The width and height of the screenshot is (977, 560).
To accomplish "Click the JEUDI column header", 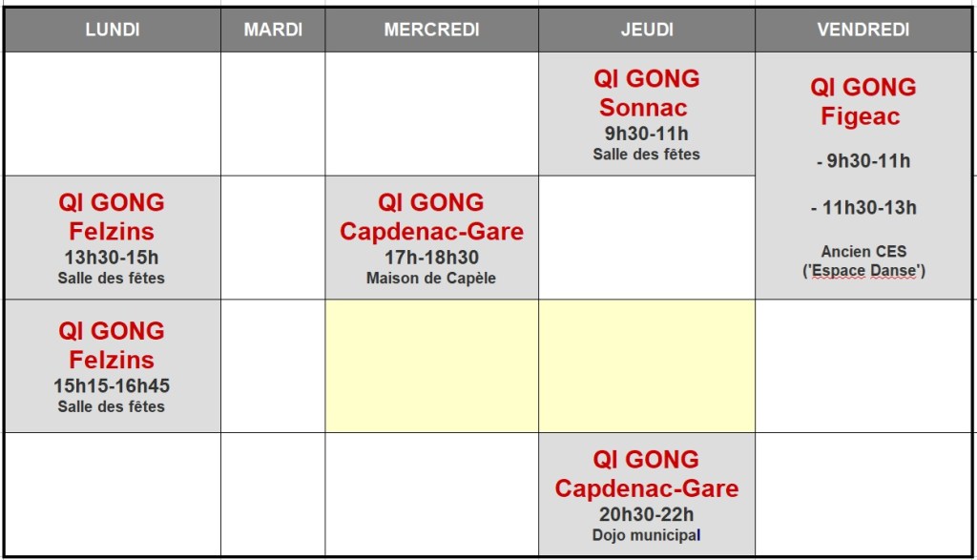I will pyautogui.click(x=647, y=30).
